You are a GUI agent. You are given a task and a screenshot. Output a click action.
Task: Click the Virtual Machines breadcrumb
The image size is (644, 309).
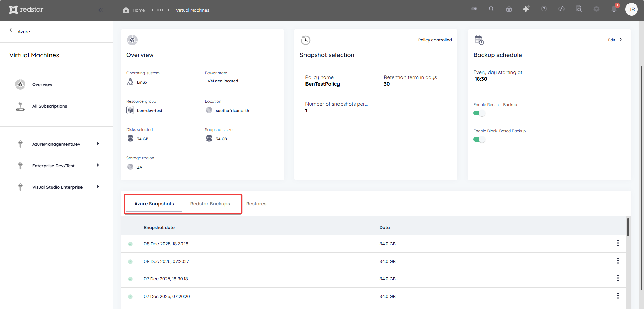[193, 10]
